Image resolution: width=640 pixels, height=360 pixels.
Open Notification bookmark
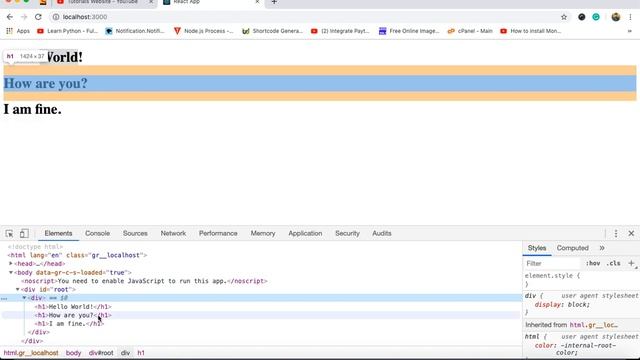click(135, 31)
